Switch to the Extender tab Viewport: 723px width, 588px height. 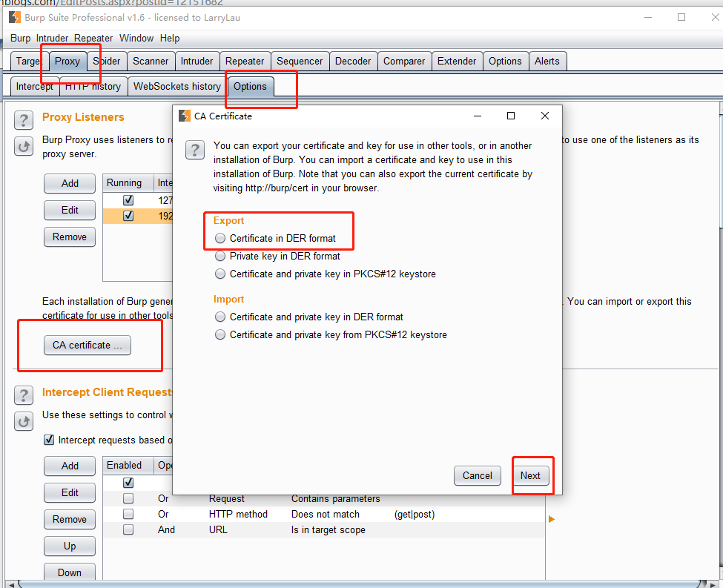coord(457,62)
